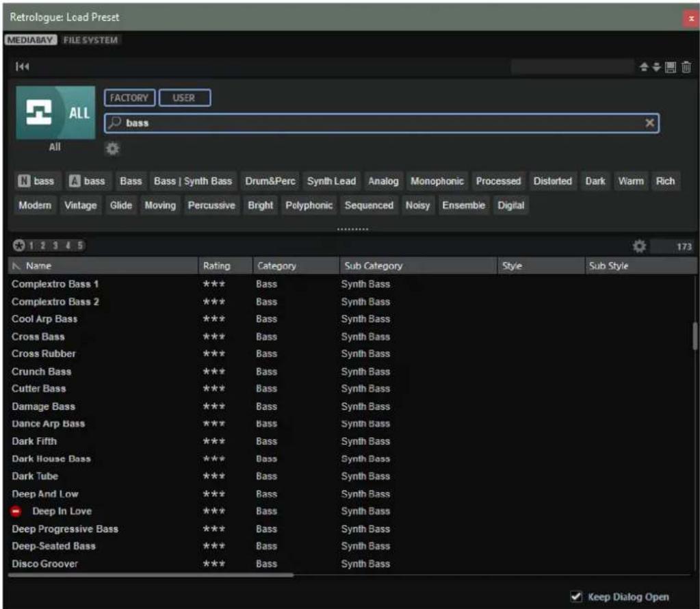Filter results by rating 2
700x609 pixels.
pyautogui.click(x=43, y=245)
